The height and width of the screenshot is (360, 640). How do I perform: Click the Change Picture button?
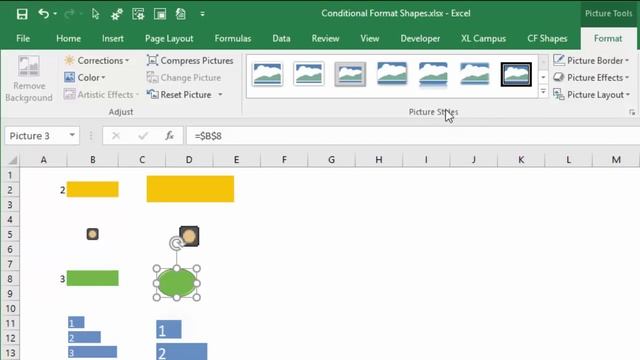(x=184, y=77)
